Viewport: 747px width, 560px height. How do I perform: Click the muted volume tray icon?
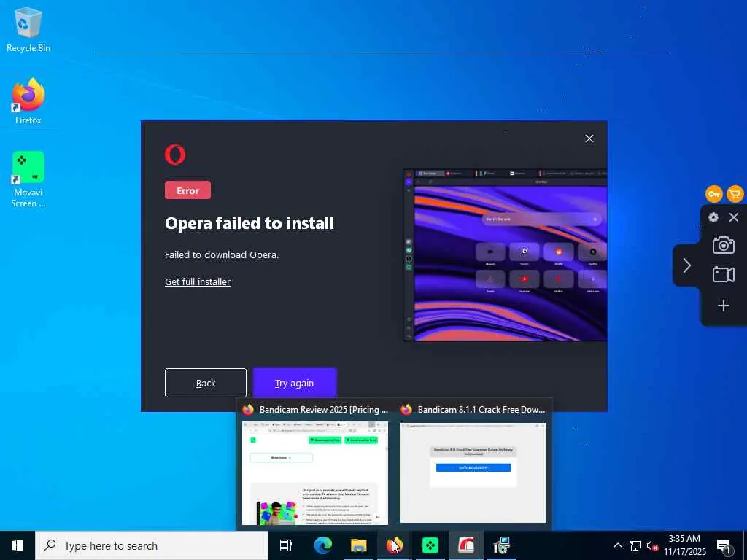pyautogui.click(x=652, y=545)
